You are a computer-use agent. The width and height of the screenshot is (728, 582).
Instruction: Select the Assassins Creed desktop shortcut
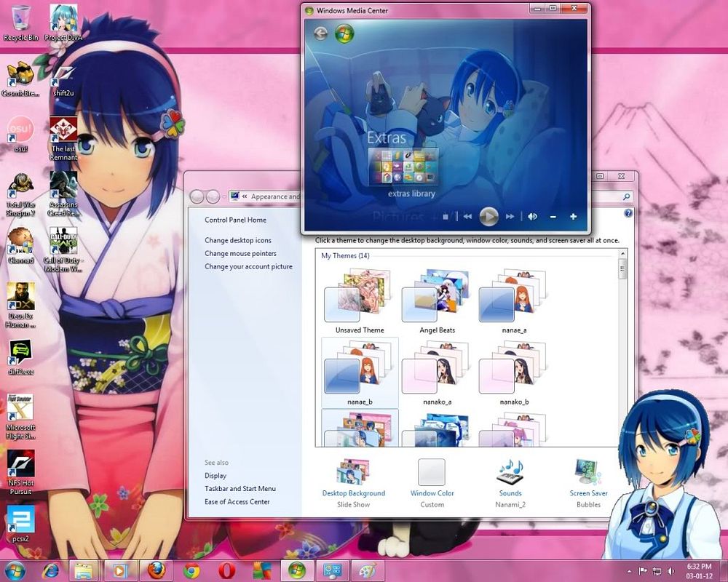[63, 194]
